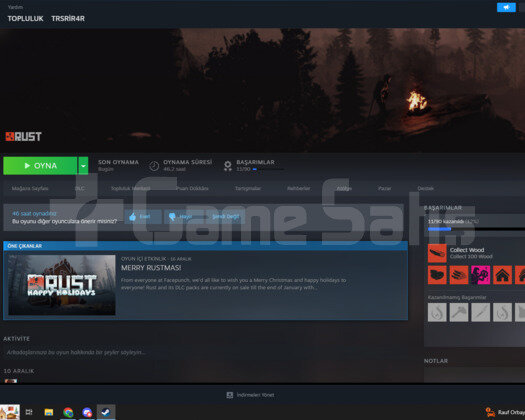
Task: Click the SON OYNAMA last played label
Action: [118, 162]
